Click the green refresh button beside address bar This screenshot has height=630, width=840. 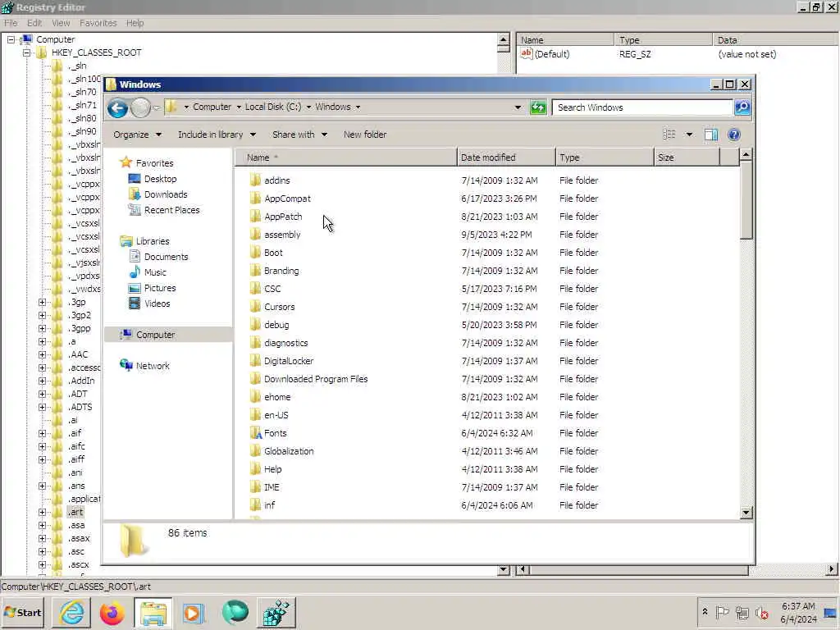pyautogui.click(x=538, y=107)
